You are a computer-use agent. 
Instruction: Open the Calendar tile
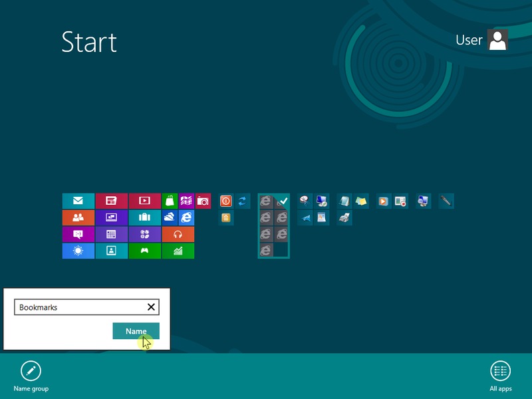coord(111,234)
